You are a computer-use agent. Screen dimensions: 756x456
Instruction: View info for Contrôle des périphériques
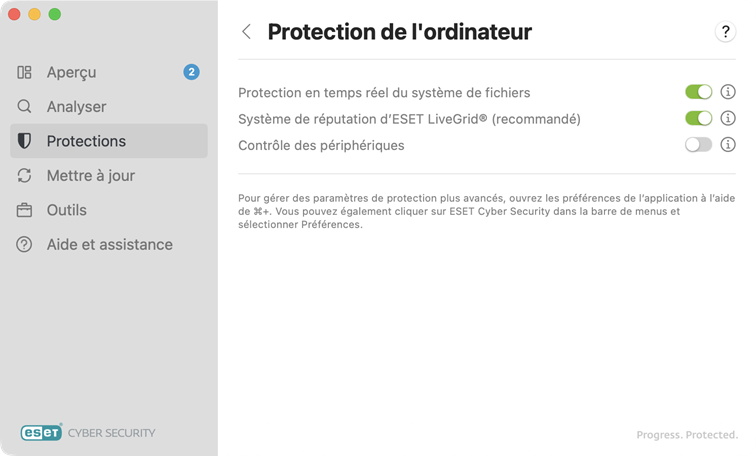coord(728,145)
